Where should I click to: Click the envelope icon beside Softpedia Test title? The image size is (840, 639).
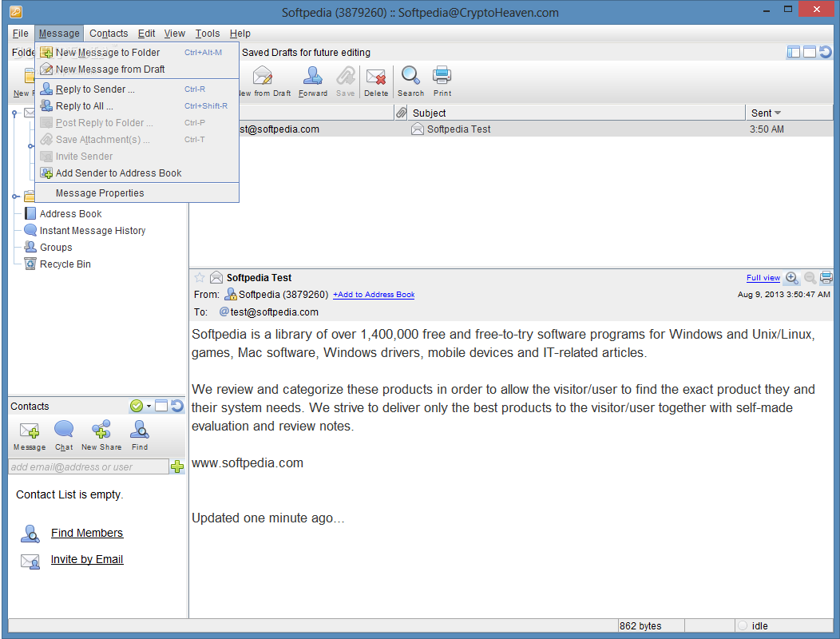216,278
